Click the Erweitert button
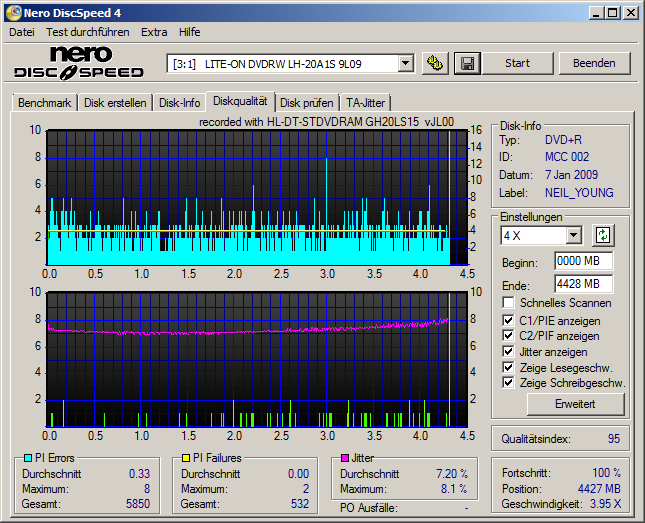 pyautogui.click(x=575, y=404)
